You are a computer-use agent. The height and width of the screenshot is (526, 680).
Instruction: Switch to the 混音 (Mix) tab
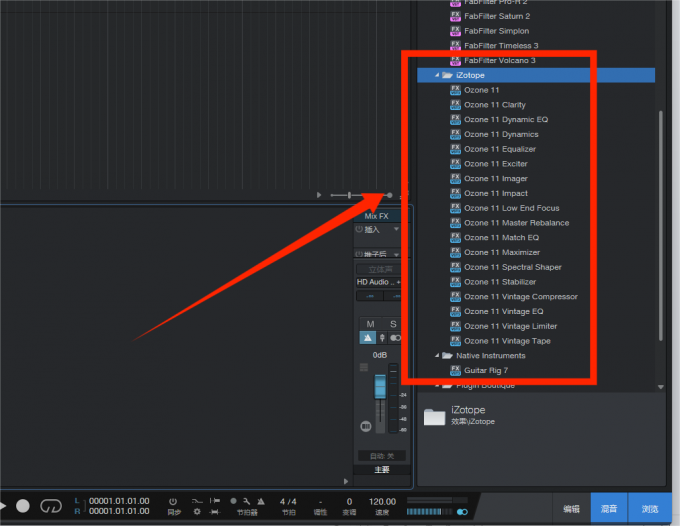point(608,509)
